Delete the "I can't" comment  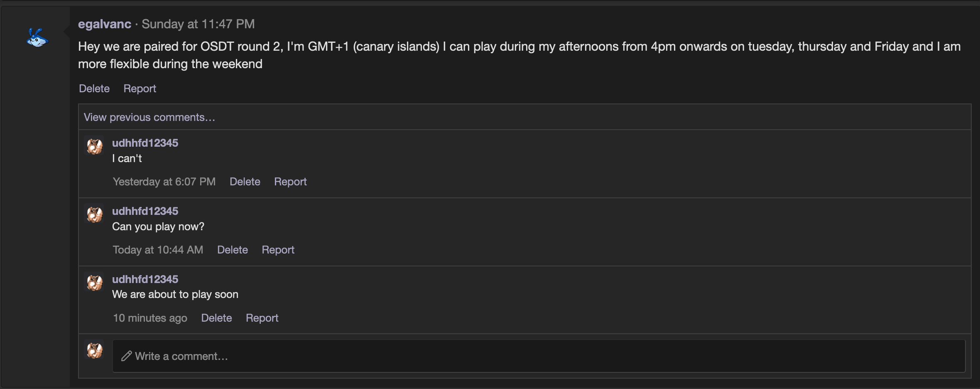(245, 182)
